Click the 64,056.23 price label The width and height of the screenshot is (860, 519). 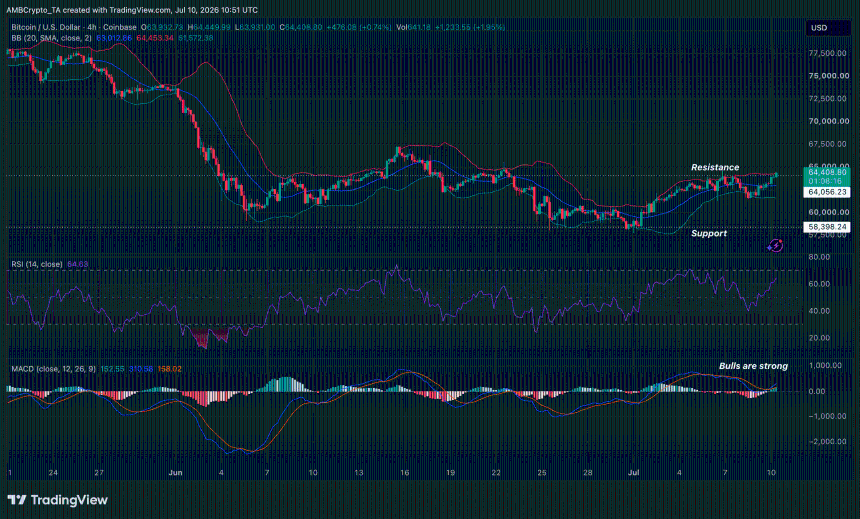[x=827, y=192]
